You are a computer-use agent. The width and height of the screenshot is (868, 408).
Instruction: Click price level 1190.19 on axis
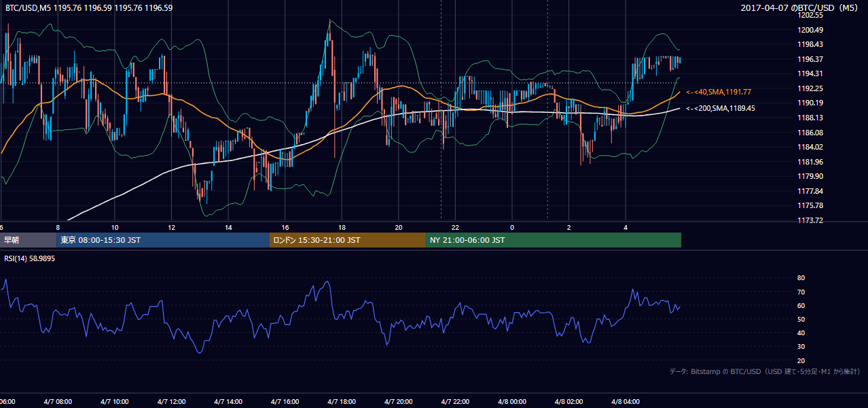[x=810, y=103]
